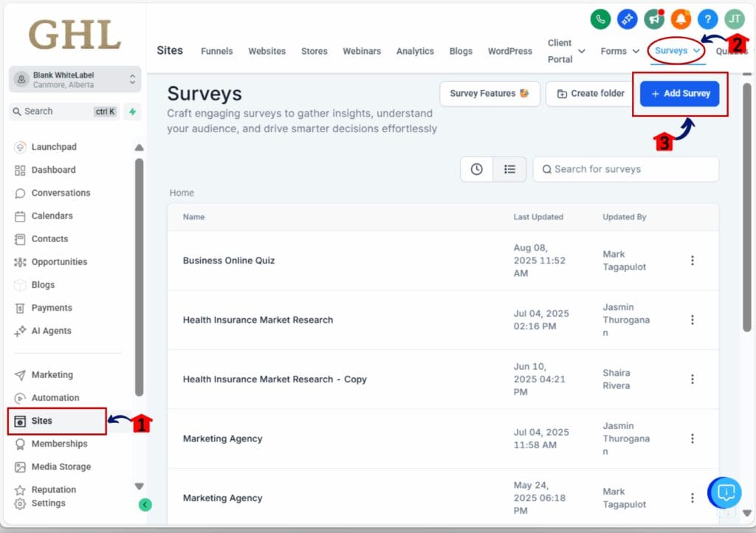Open the chat support bubble icon

[x=724, y=492]
